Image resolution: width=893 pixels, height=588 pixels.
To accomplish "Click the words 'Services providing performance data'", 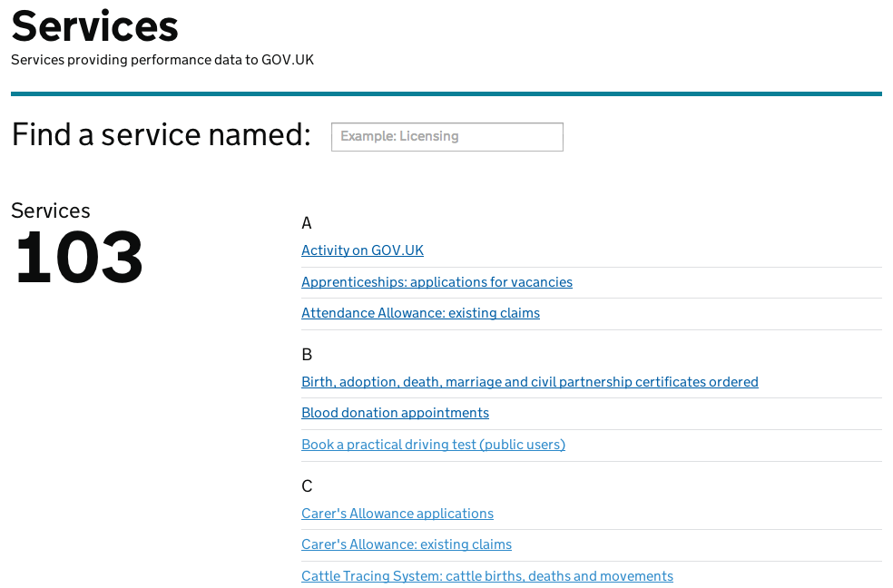I will [126, 60].
